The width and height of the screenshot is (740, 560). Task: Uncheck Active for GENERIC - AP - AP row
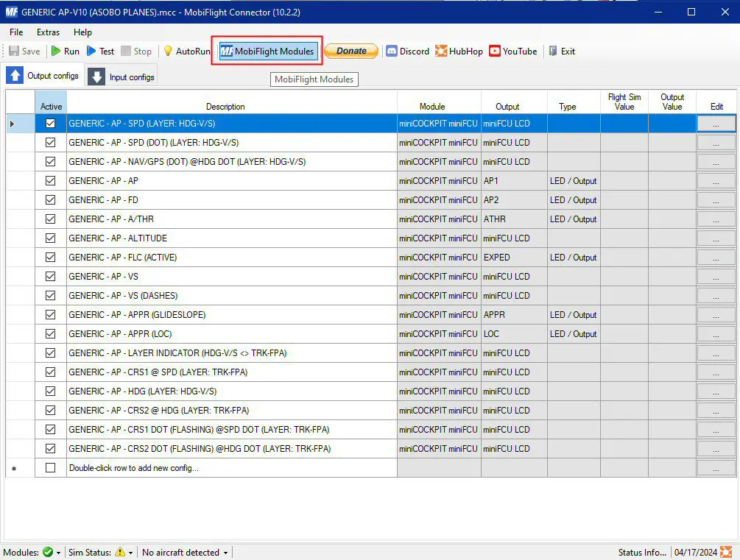click(51, 181)
